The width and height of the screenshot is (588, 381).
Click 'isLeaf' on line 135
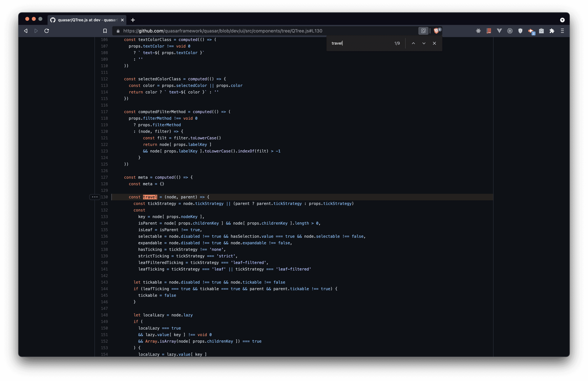(145, 230)
